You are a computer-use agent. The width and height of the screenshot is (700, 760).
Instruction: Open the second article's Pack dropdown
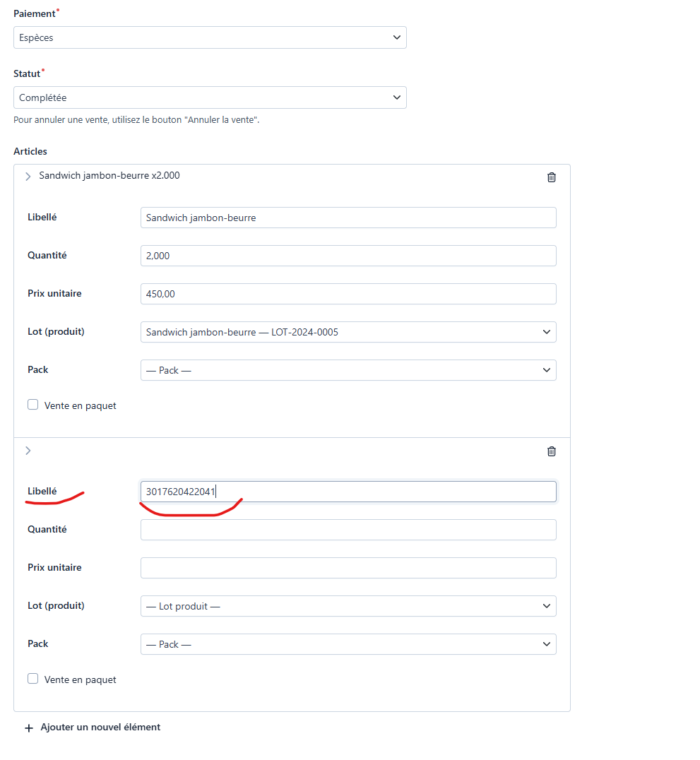point(348,644)
